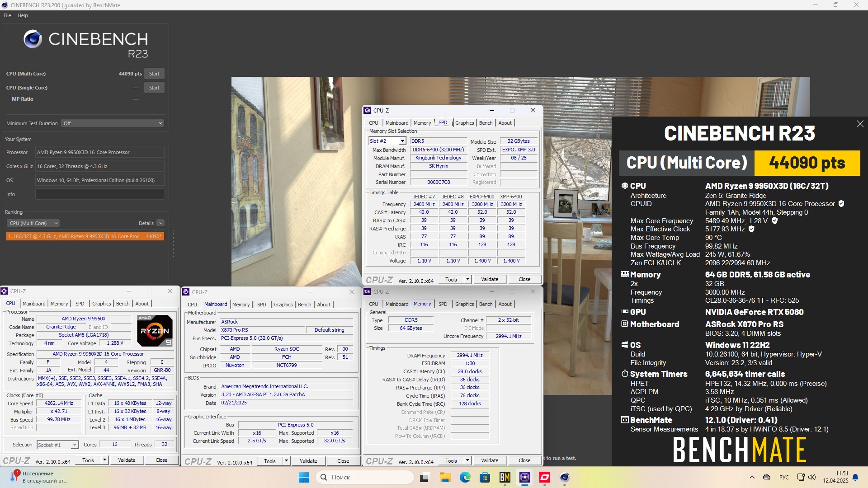Click Validate in SPD CPU-Z window
The image size is (868, 488).
(490, 279)
